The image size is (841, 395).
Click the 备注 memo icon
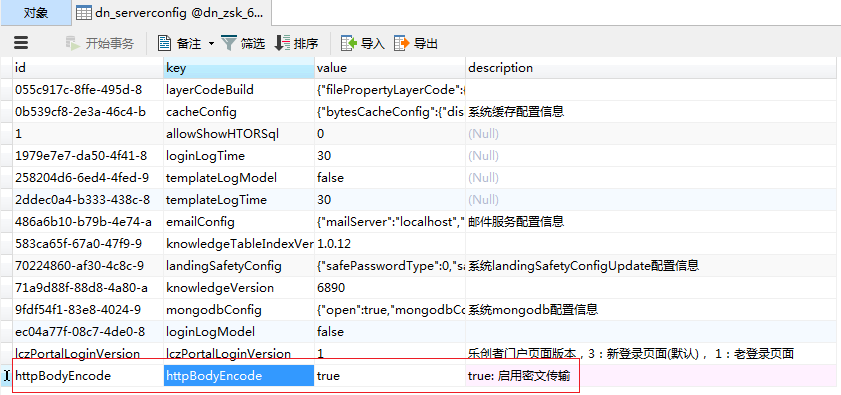pyautogui.click(x=164, y=43)
